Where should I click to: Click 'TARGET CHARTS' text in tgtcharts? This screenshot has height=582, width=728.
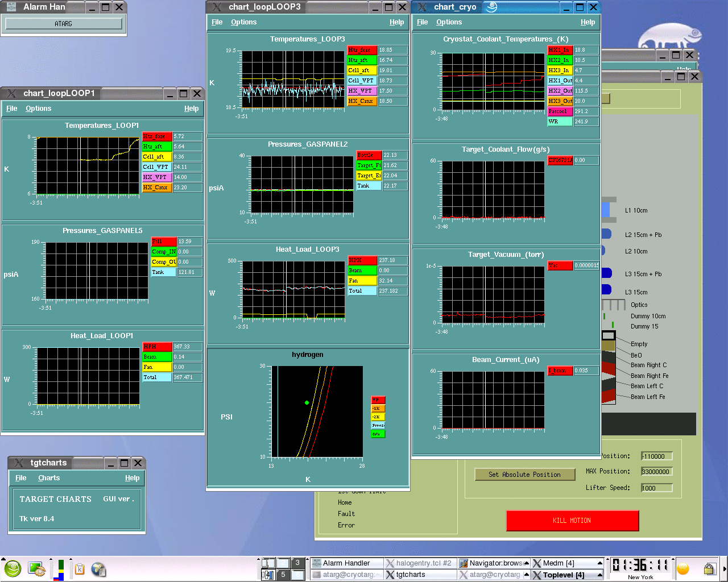(55, 499)
